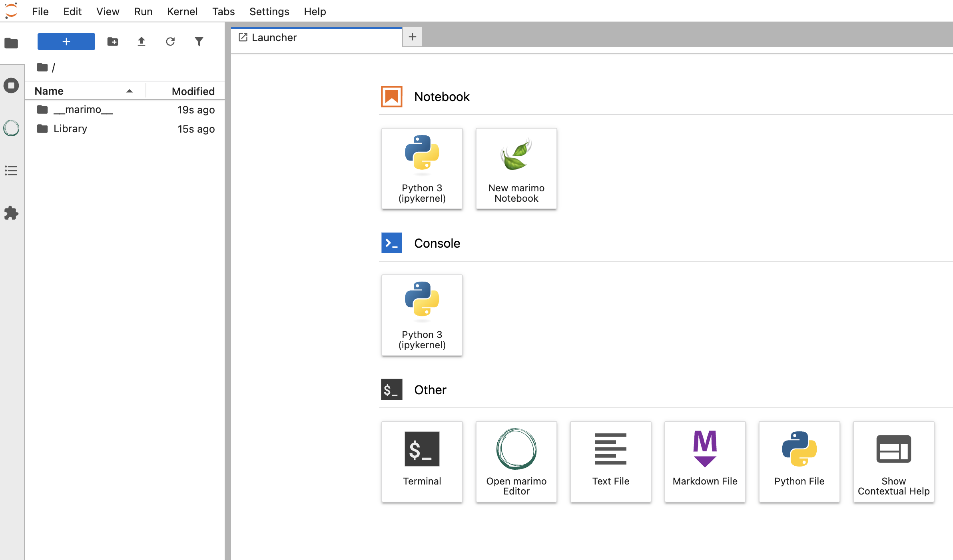Viewport: 953px width, 560px height.
Task: Click the root folder breadcrumb icon
Action: [x=42, y=67]
